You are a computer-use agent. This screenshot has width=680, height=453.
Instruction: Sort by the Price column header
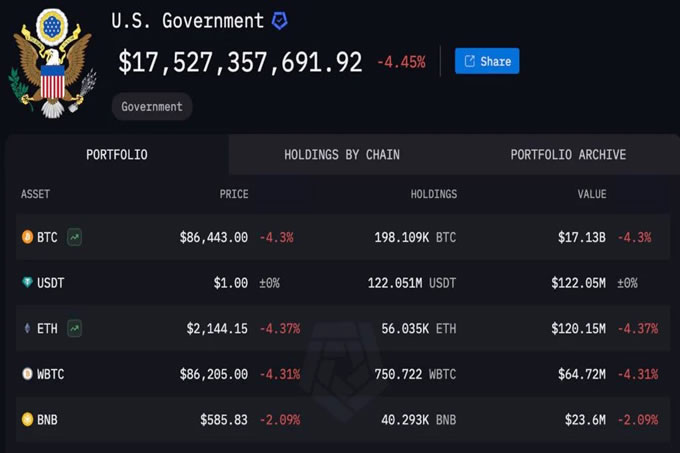pyautogui.click(x=234, y=194)
